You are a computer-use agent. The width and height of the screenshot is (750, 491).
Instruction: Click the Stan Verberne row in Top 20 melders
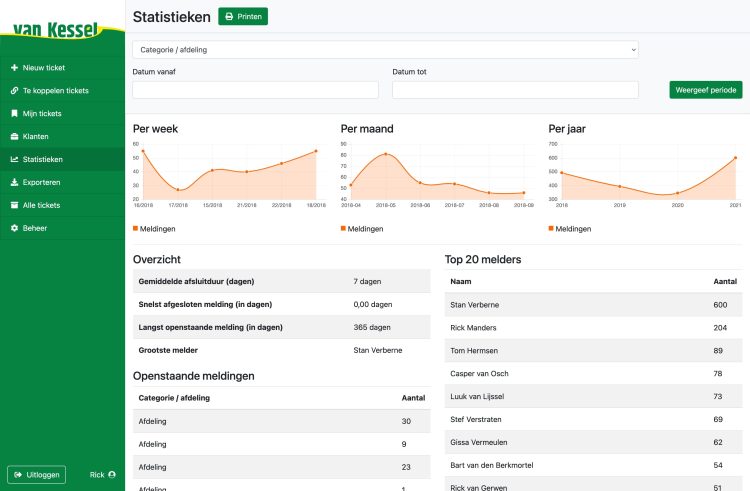coord(594,305)
